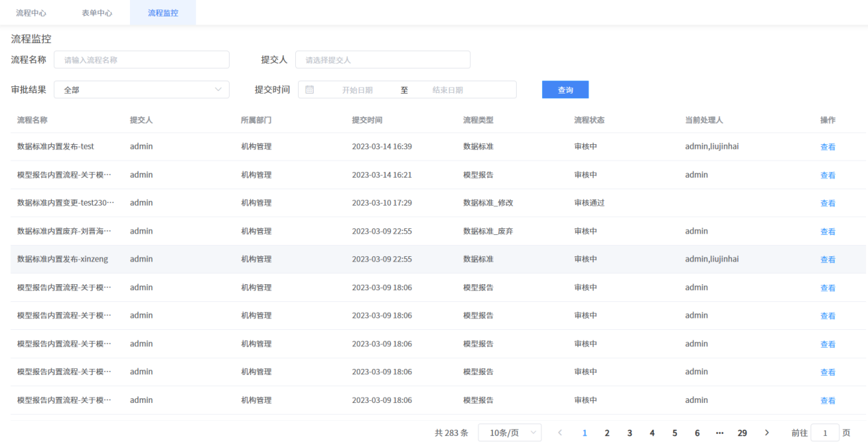This screenshot has width=868, height=444.
Task: Open the 审批结果 dropdown showing 全部
Action: (x=141, y=89)
